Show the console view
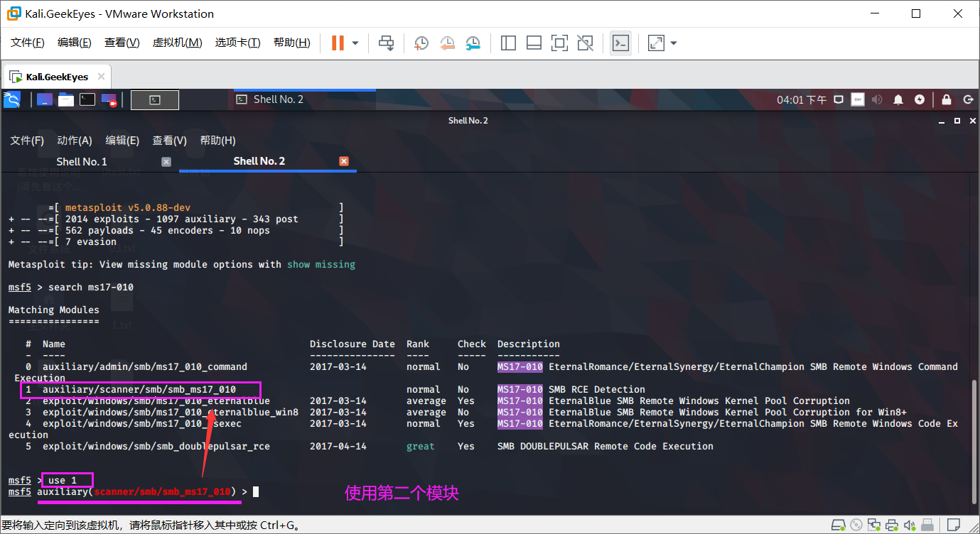The image size is (980, 534). tap(620, 43)
